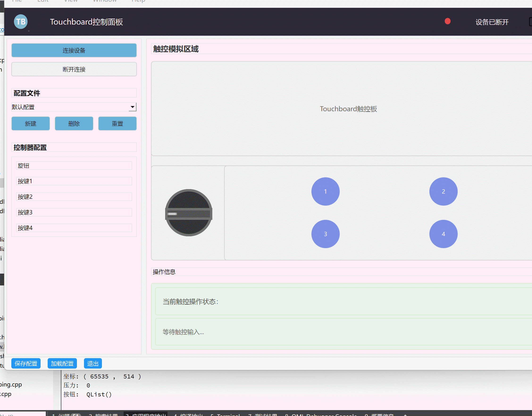Open the 默认配置 profile dropdown

[132, 107]
